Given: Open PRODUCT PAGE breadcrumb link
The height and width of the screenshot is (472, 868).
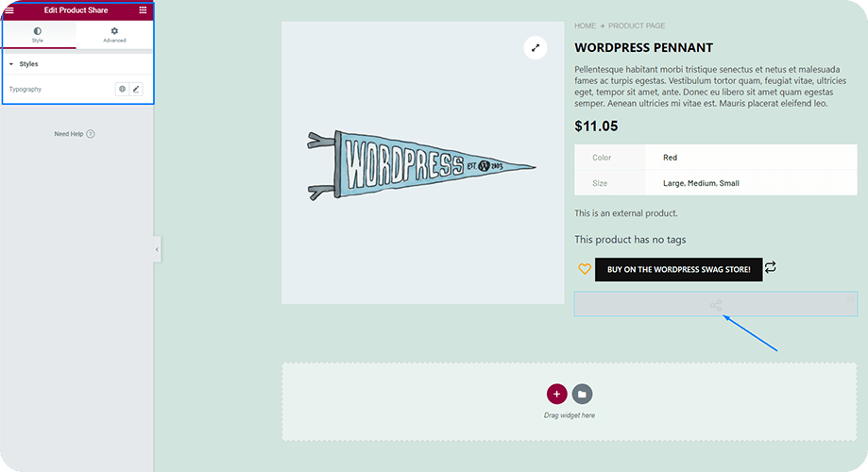Looking at the screenshot, I should click(637, 26).
